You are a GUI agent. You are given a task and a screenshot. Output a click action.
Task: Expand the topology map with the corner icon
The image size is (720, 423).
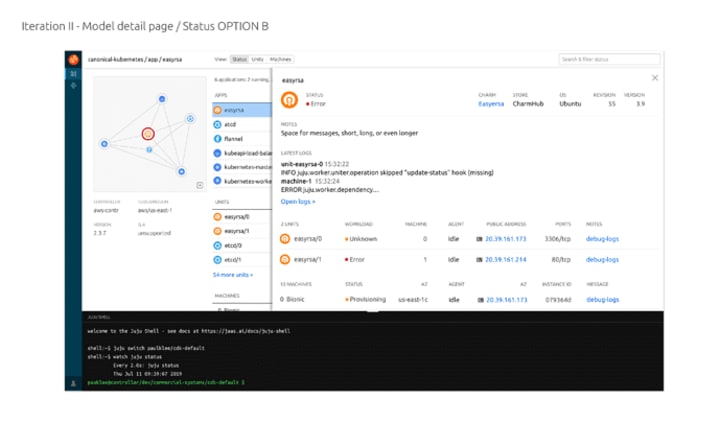tap(200, 185)
